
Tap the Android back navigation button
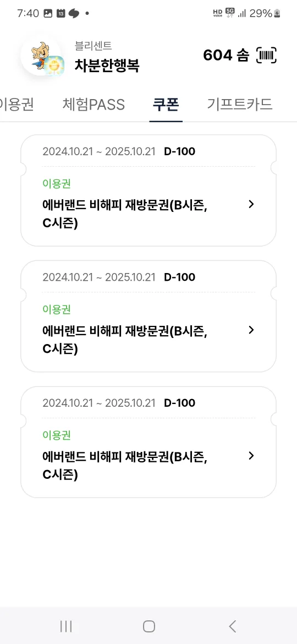coord(232,626)
